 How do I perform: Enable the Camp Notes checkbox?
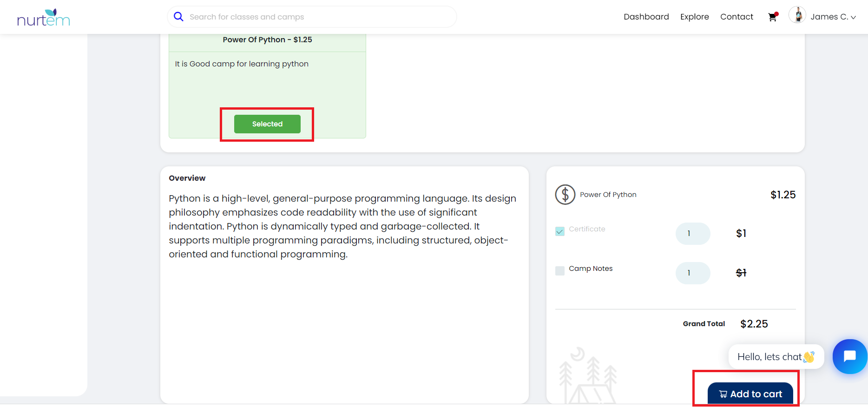560,271
